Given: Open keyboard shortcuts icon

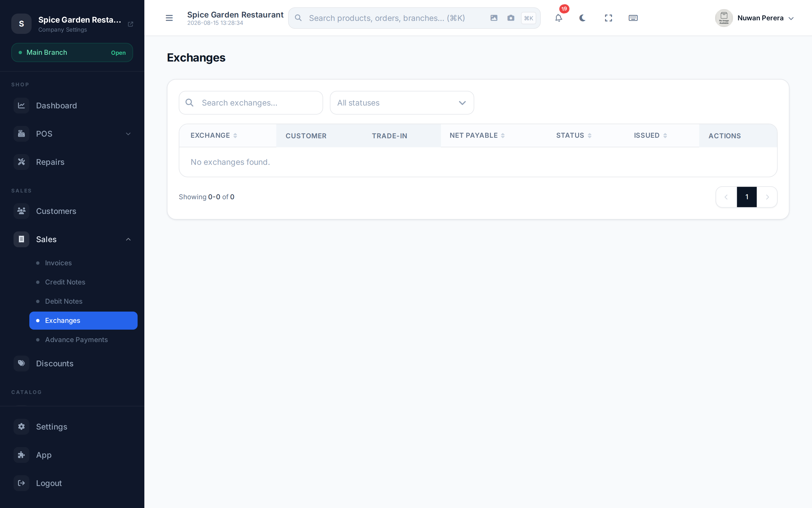Looking at the screenshot, I should (x=633, y=18).
